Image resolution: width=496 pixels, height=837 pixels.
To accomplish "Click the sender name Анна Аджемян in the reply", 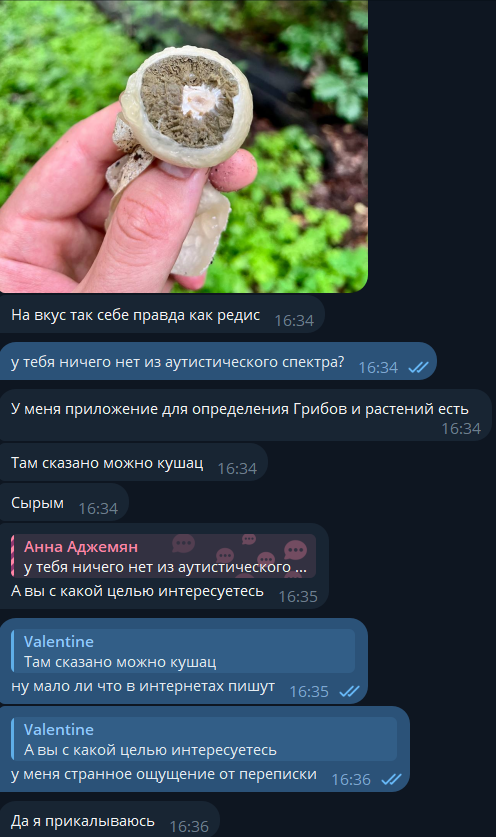I will [x=81, y=547].
